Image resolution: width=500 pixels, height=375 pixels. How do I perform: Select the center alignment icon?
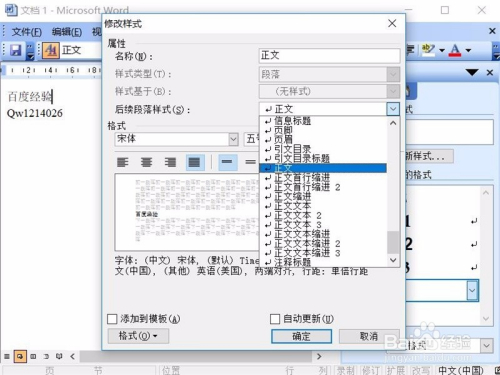tap(146, 162)
